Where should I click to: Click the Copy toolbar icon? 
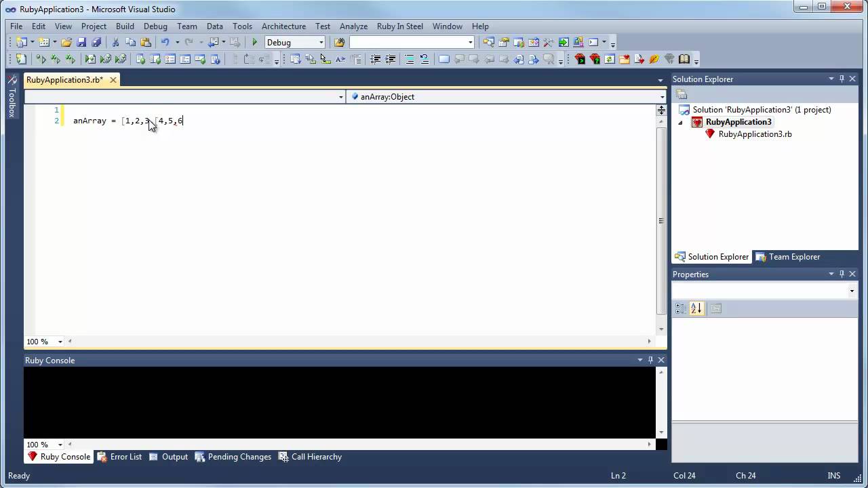(x=130, y=42)
